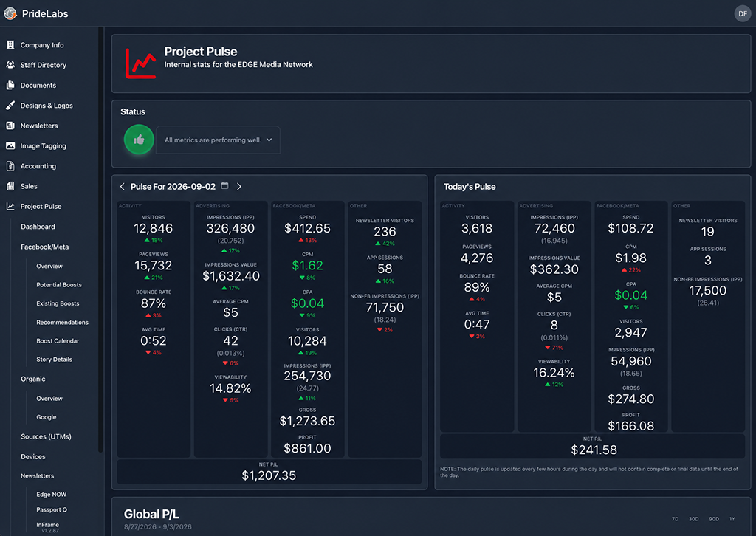Click the Net P/L value $1,207.35

269,475
